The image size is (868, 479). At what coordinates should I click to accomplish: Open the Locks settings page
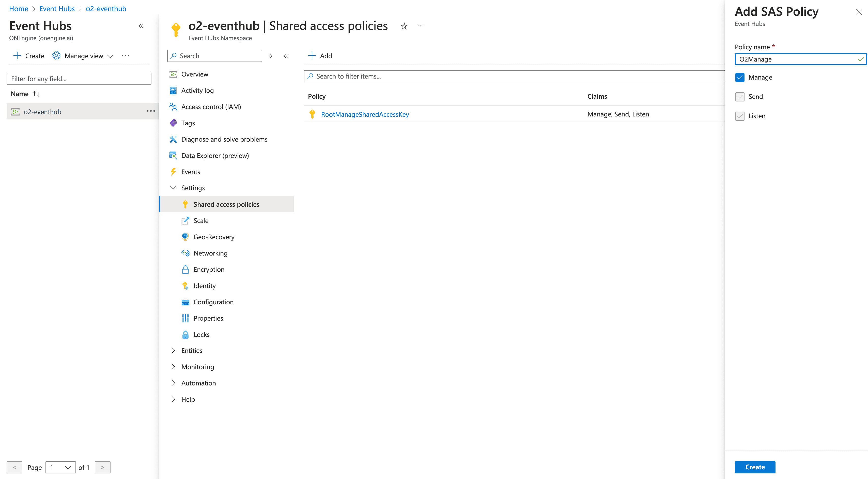click(x=201, y=334)
